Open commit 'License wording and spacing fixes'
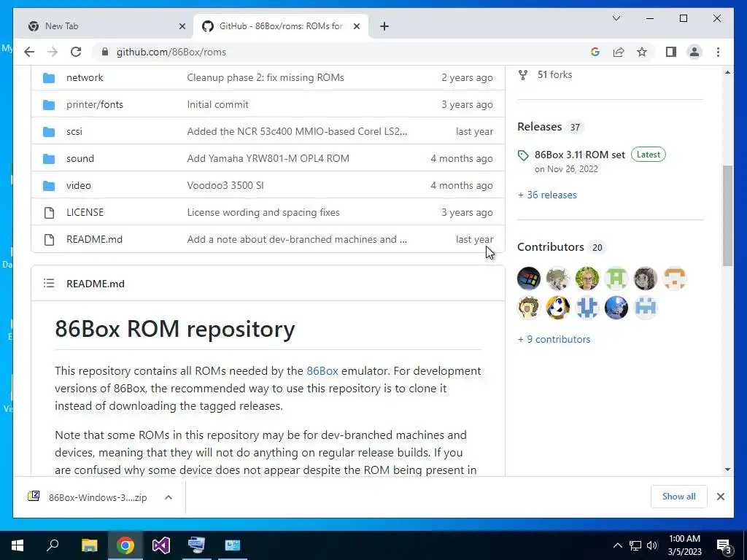Screen dimensions: 747x560 [263, 212]
